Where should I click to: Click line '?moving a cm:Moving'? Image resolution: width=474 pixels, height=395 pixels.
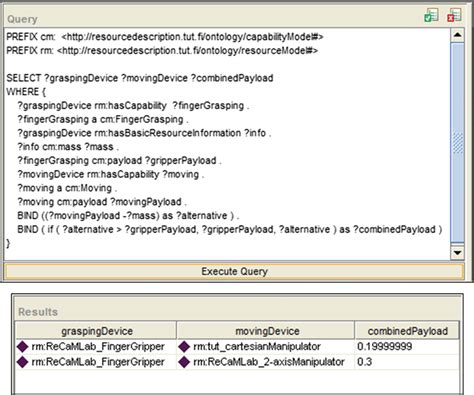[x=67, y=188]
